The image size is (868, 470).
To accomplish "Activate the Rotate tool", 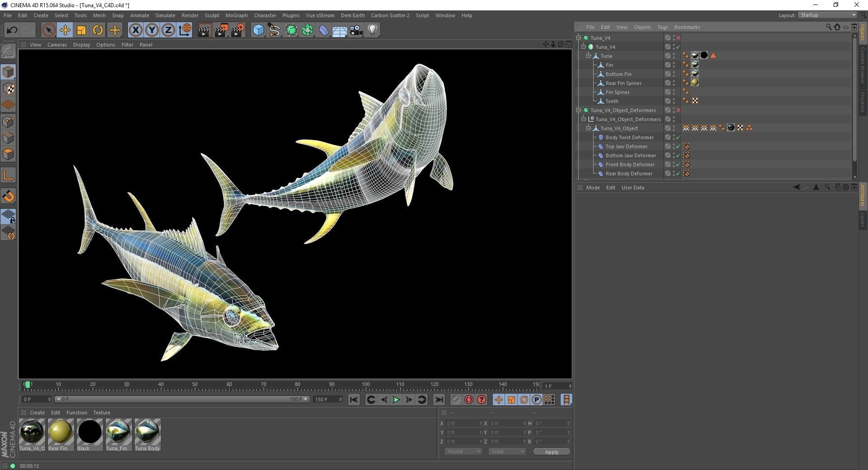I will tap(98, 30).
